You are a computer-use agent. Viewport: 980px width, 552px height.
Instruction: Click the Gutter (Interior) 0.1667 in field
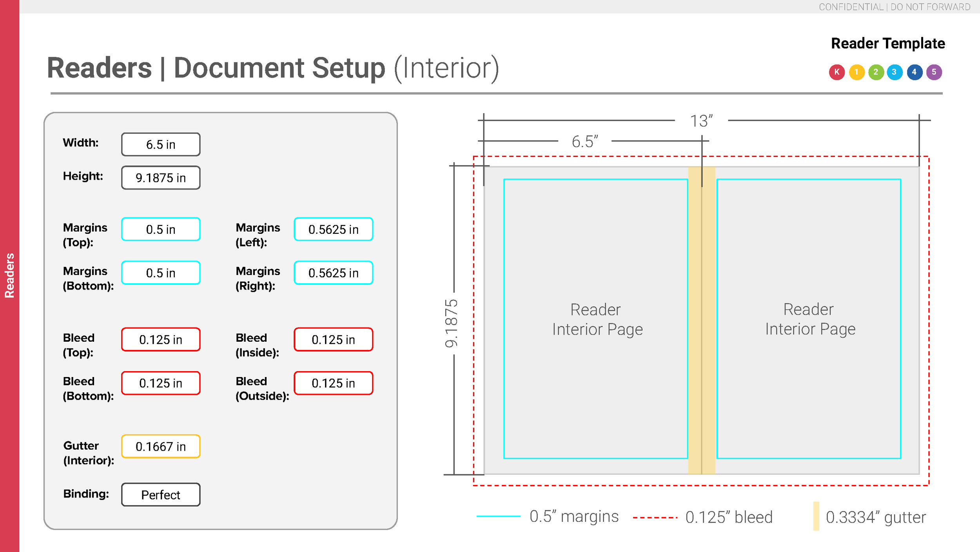tap(161, 446)
